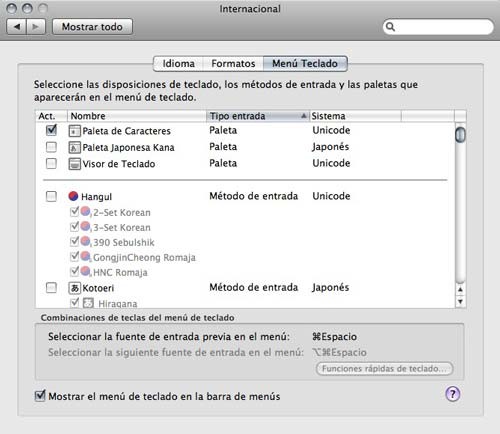Viewport: 500px width, 434px height.
Task: Click the 3-Set Korean icon
Action: click(x=86, y=227)
